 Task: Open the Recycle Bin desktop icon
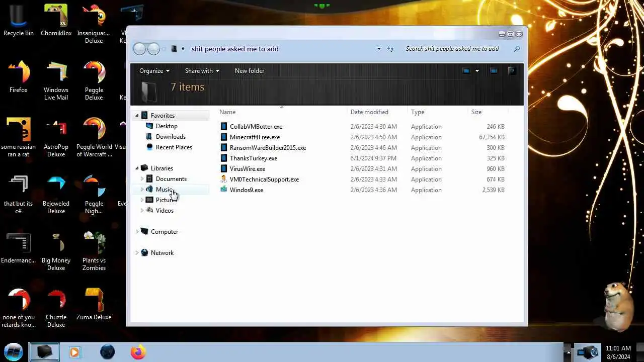click(19, 20)
